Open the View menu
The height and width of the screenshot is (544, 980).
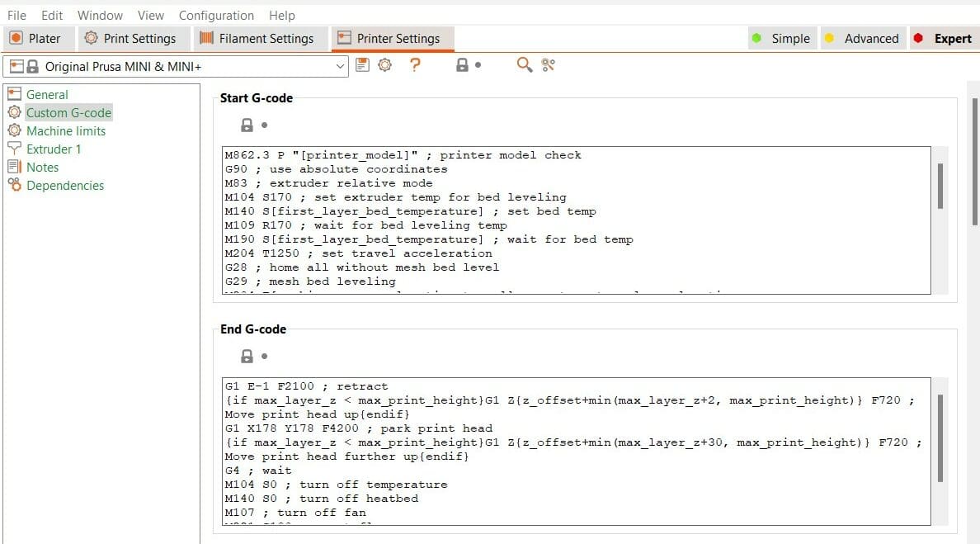click(x=151, y=15)
